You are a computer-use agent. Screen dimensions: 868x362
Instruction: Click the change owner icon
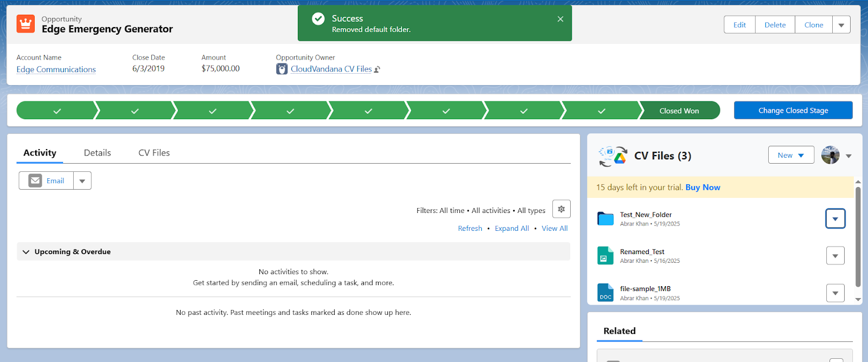(377, 69)
